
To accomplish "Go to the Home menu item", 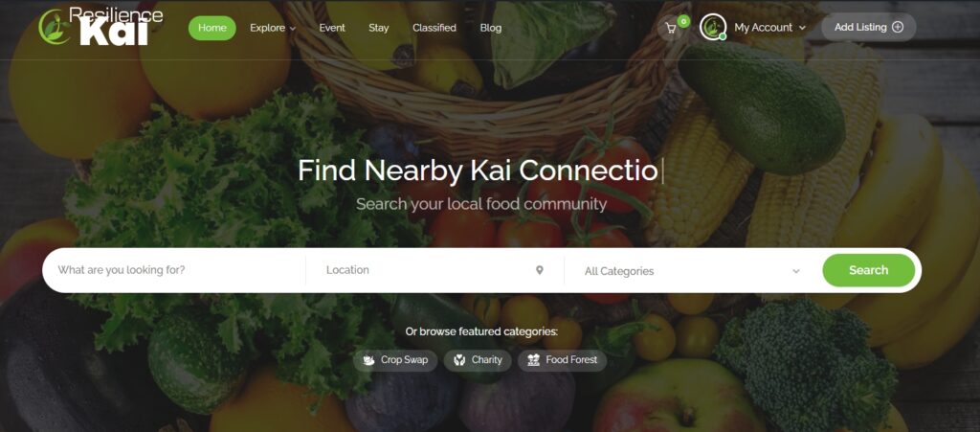I will (x=212, y=28).
